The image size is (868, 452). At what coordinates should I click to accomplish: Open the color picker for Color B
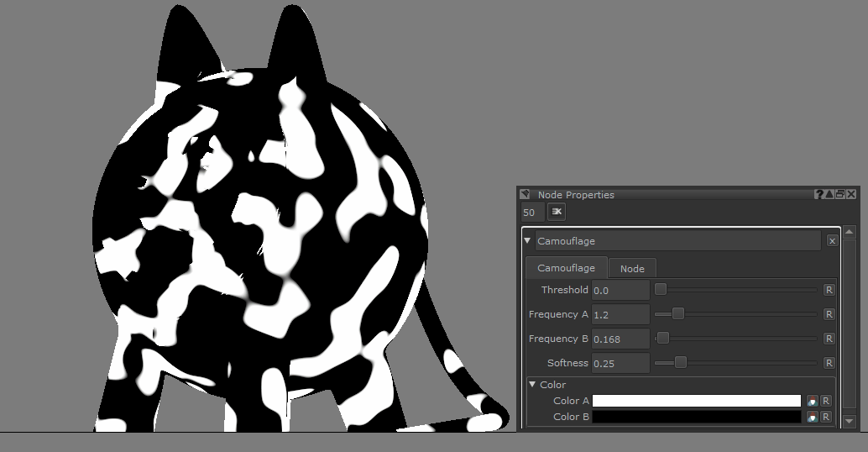[812, 417]
